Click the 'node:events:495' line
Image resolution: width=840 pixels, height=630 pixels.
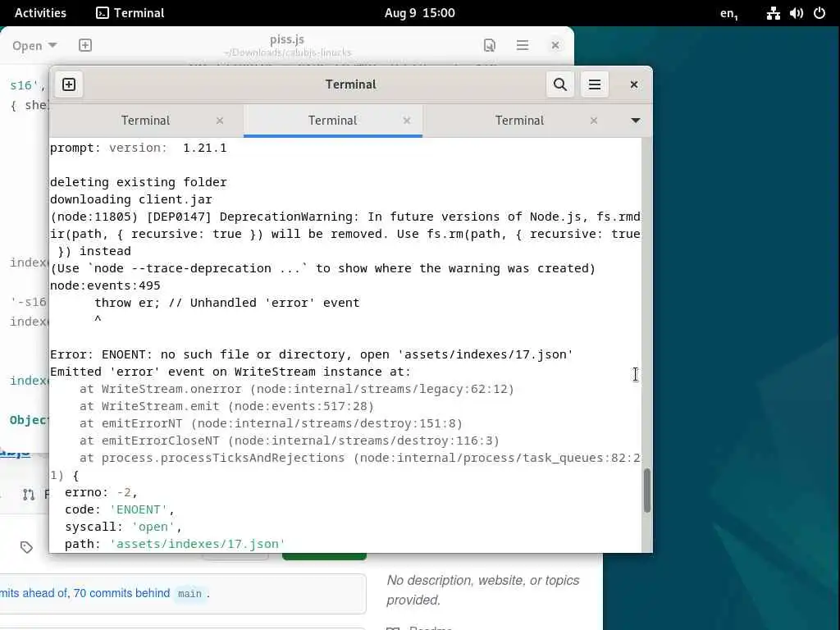(105, 285)
